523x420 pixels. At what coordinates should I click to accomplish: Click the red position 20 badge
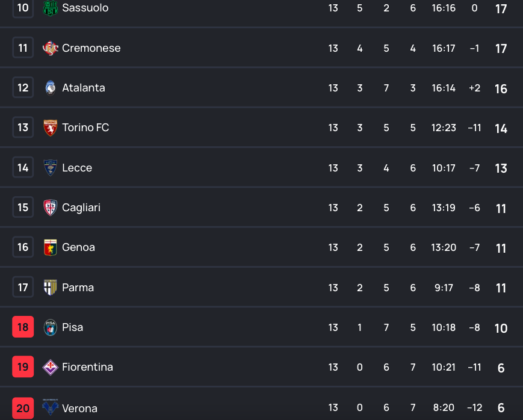click(x=23, y=408)
